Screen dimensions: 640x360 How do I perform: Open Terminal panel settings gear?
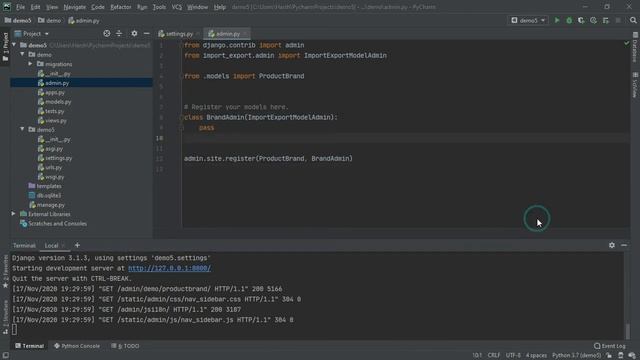pyautogui.click(x=612, y=245)
